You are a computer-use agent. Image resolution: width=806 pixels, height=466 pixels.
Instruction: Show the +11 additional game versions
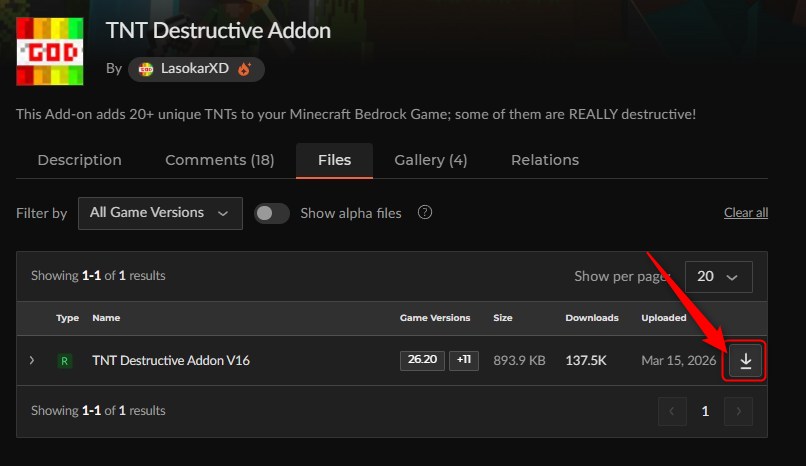click(464, 360)
